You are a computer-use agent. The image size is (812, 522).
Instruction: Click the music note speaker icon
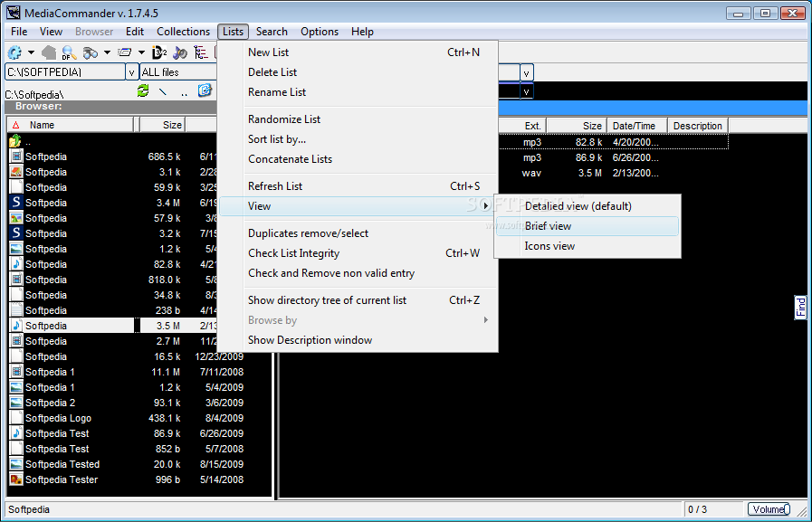(x=180, y=52)
